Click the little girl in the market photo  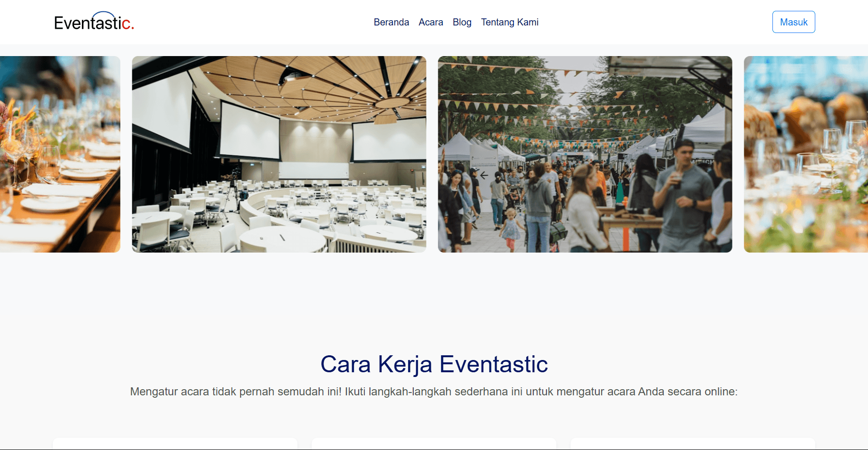click(511, 229)
